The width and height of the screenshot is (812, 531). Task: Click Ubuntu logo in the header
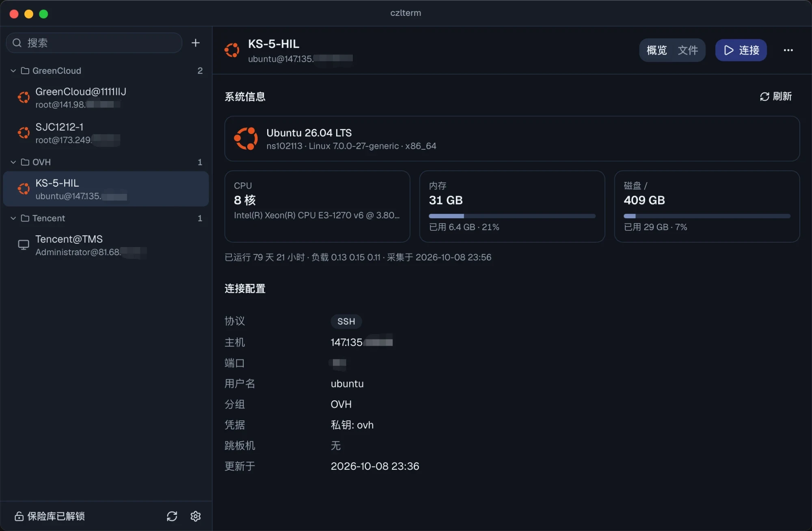coord(232,50)
